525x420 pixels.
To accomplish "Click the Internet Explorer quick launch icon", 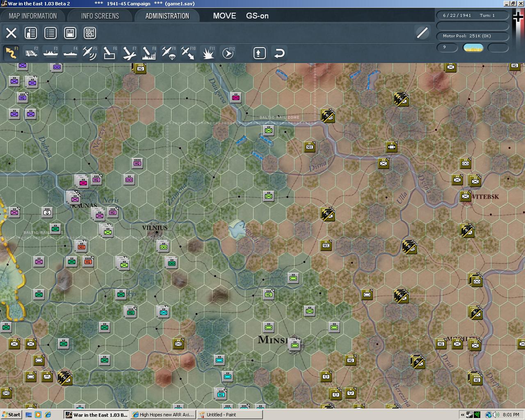I will pos(48,415).
